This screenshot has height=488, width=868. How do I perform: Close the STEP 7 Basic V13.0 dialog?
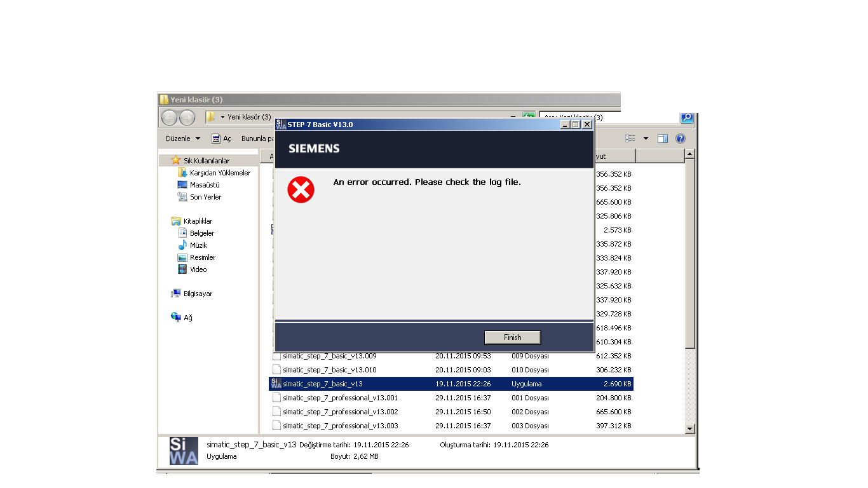[587, 125]
